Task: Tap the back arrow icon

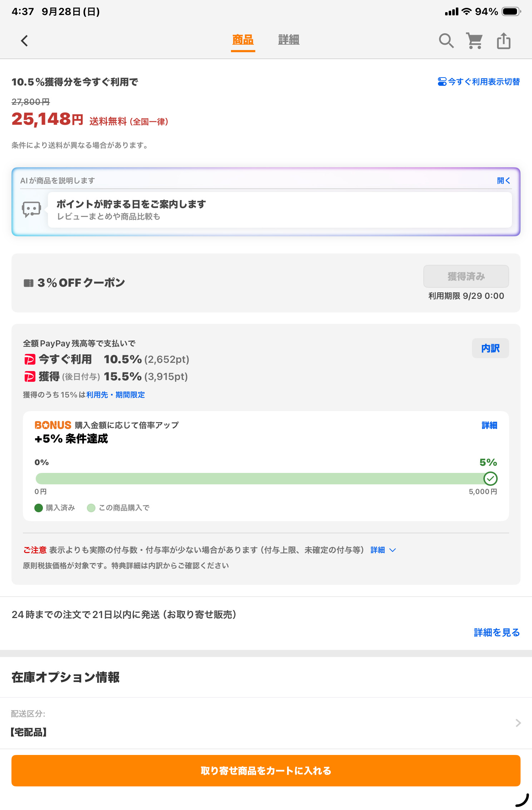Action: [24, 41]
